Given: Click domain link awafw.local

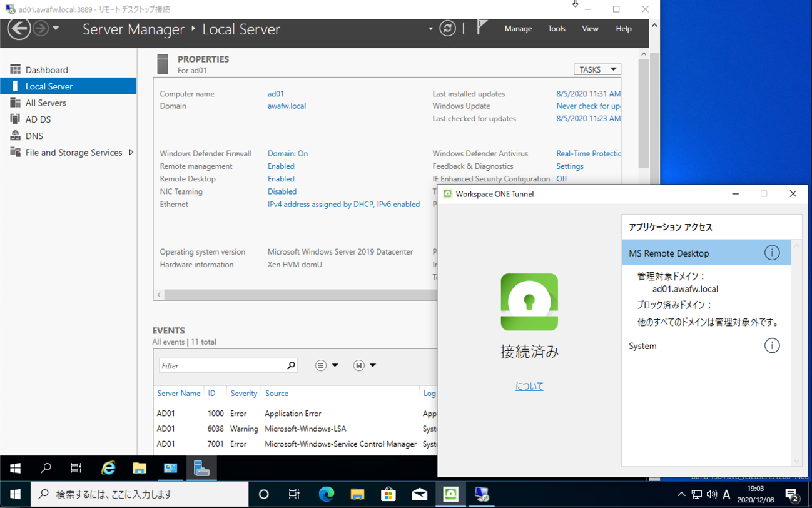Looking at the screenshot, I should pyautogui.click(x=287, y=106).
